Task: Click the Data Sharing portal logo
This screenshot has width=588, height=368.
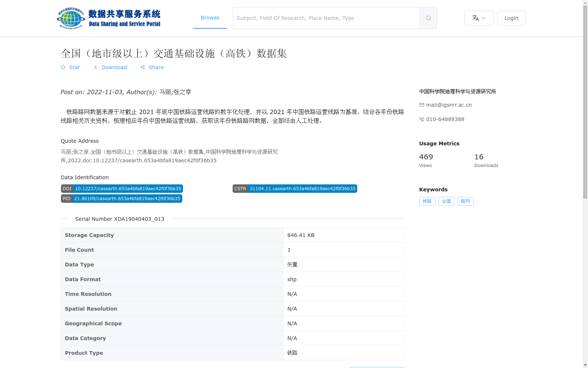Action: (109, 17)
